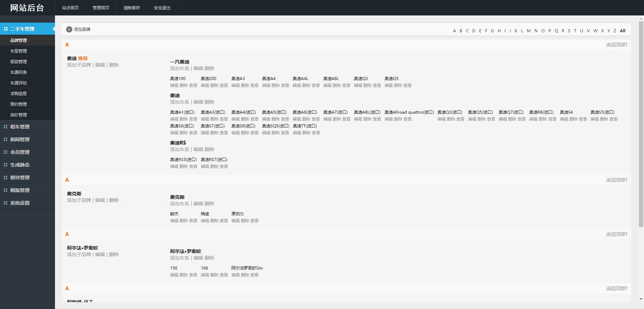Click the grid icon beside 模版管理

click(5, 190)
